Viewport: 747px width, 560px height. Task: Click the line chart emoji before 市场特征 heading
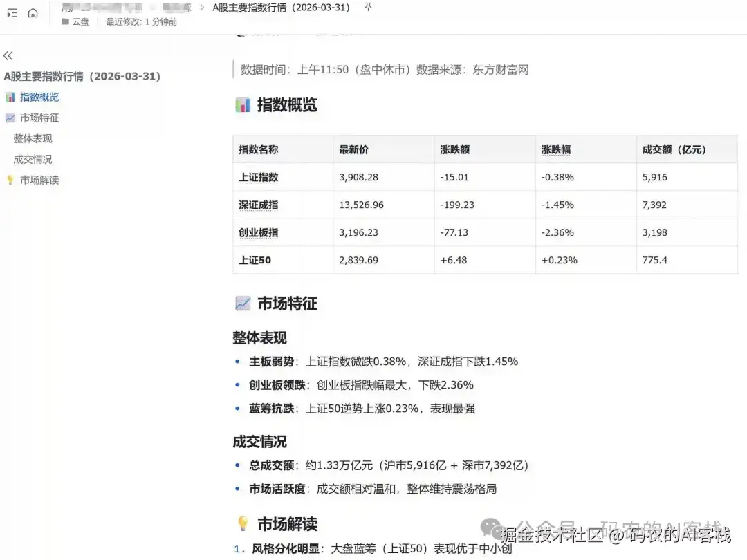[x=243, y=304]
